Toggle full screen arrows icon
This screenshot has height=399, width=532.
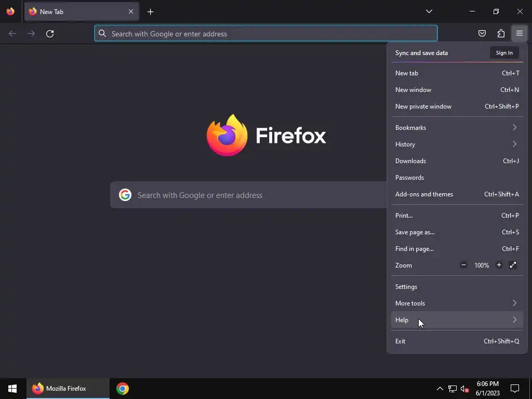click(513, 265)
